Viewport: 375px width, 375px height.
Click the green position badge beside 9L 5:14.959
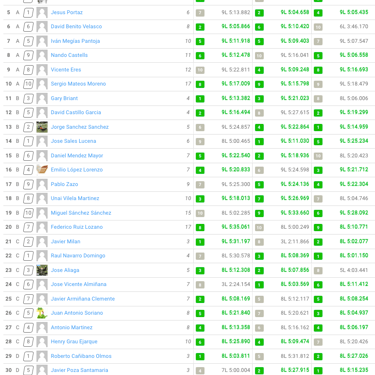click(x=318, y=128)
